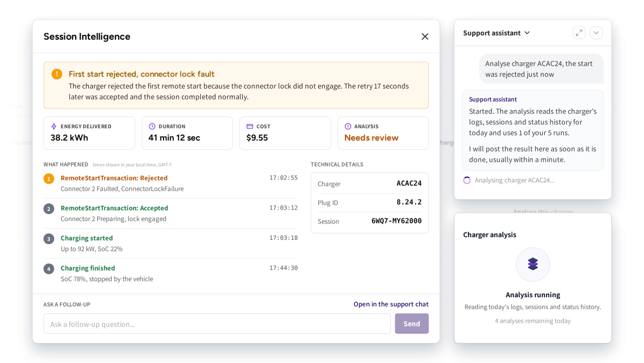Click the Plug ID 8.24.2 value

(409, 202)
